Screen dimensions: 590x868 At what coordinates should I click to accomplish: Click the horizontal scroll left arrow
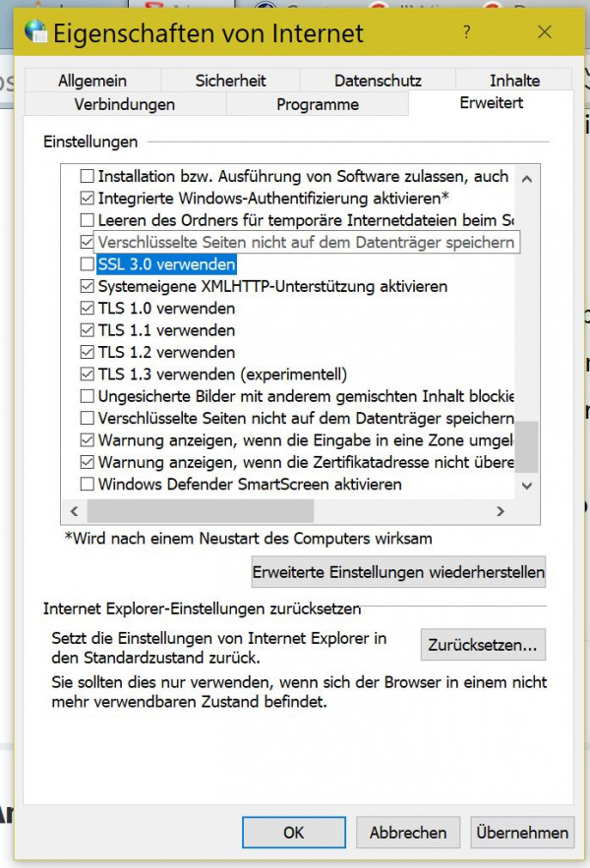(x=75, y=511)
